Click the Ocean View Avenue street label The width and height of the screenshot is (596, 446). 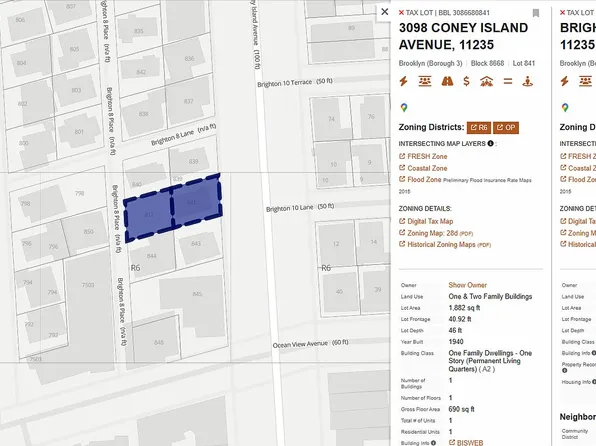tap(310, 344)
